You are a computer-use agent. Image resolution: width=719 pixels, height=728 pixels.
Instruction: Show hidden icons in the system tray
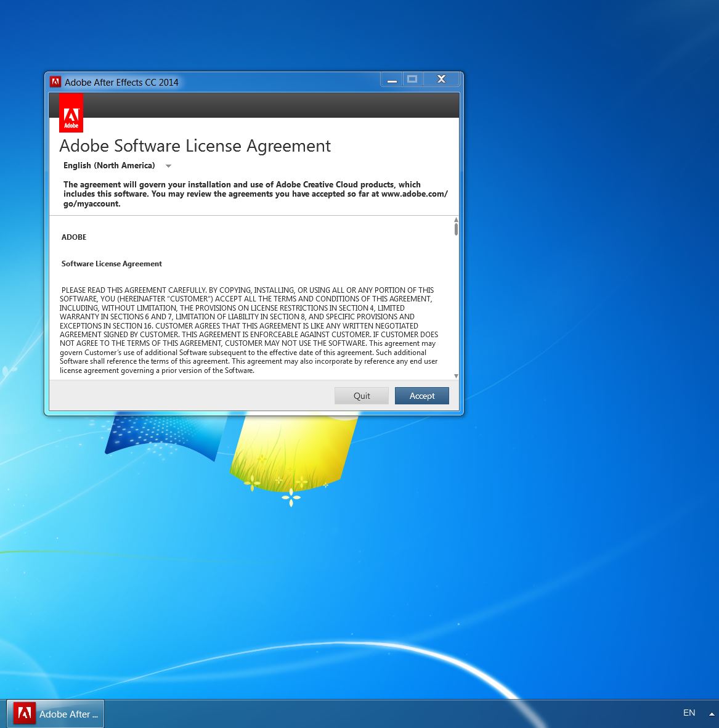click(x=712, y=714)
